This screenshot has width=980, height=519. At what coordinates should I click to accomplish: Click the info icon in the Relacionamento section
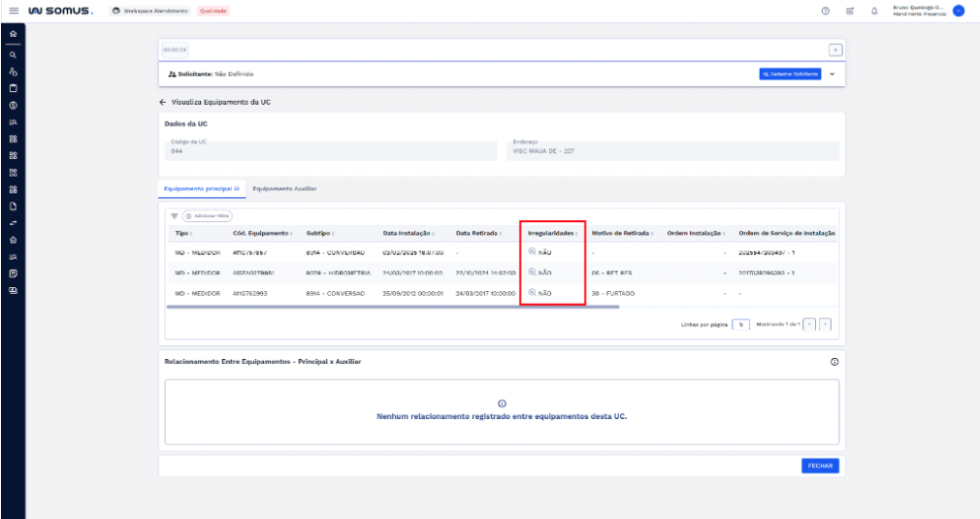(x=834, y=362)
